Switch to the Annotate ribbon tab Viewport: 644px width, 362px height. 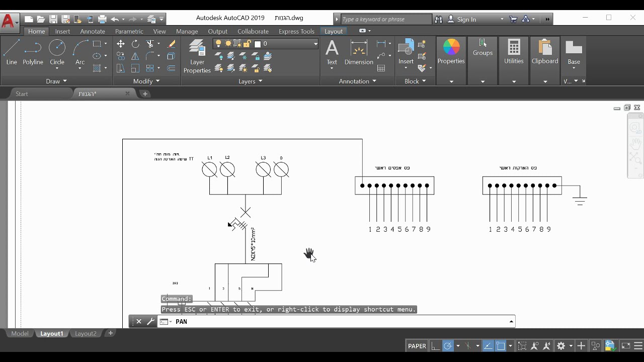[x=93, y=31]
